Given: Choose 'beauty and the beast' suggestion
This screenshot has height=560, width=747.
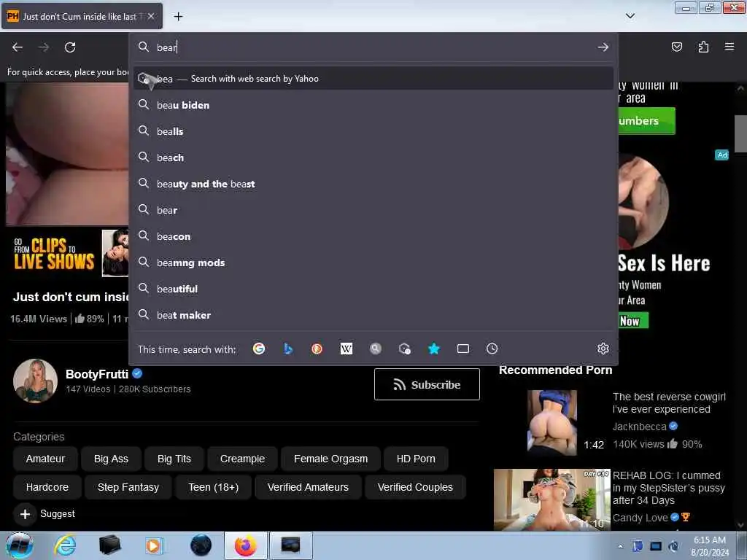Looking at the screenshot, I should (373, 184).
